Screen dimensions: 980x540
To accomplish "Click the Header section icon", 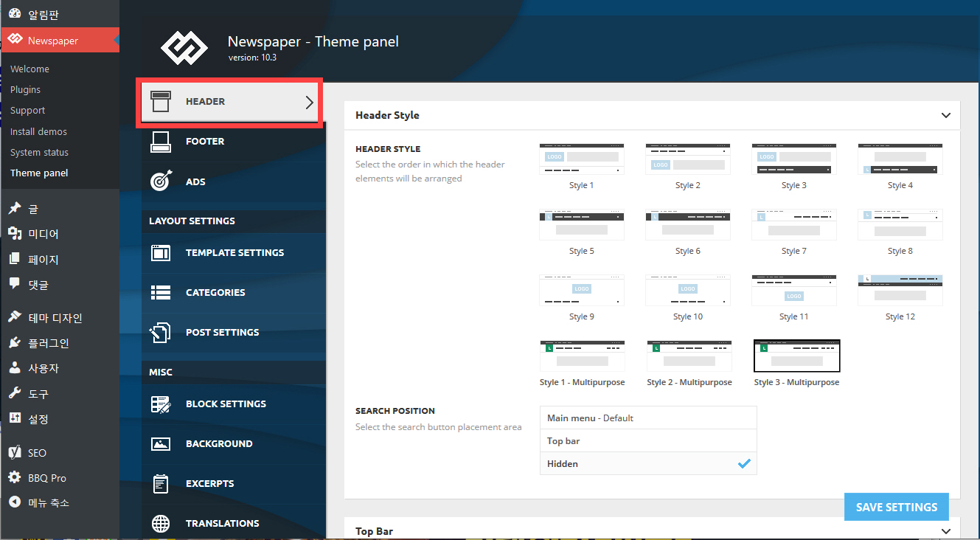I will pos(161,101).
